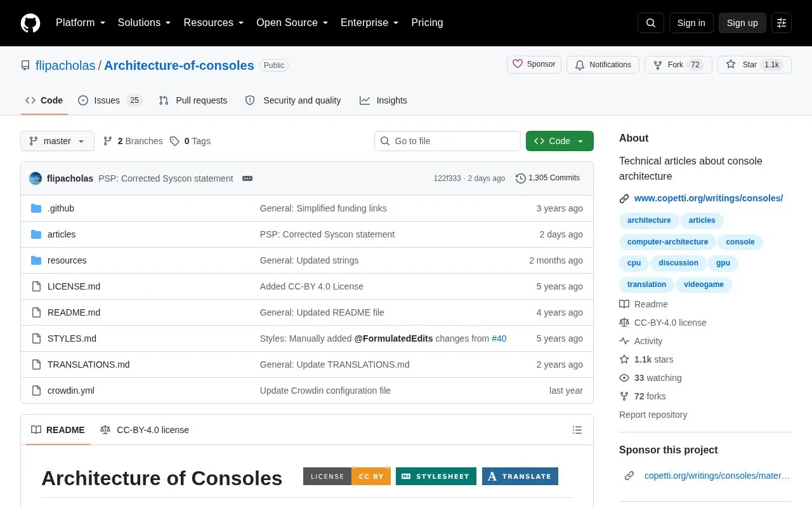Open the README outline list icon
Screen dimensions: 812x508
pos(577,430)
